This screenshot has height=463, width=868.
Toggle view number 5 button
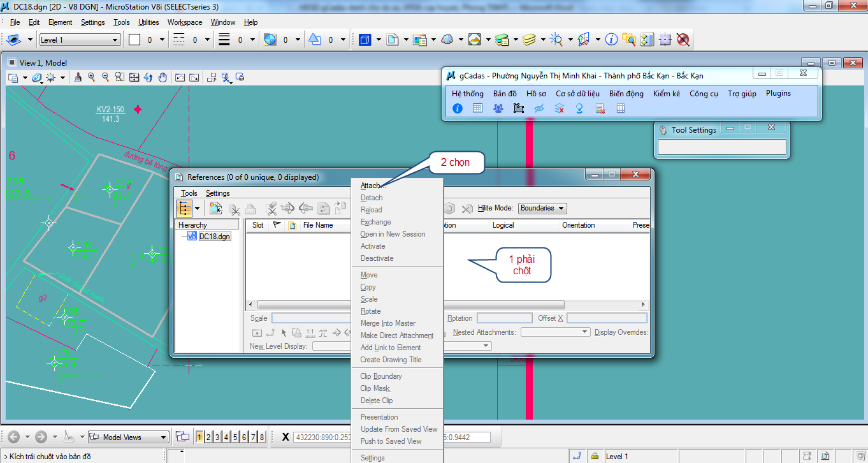[x=235, y=437]
